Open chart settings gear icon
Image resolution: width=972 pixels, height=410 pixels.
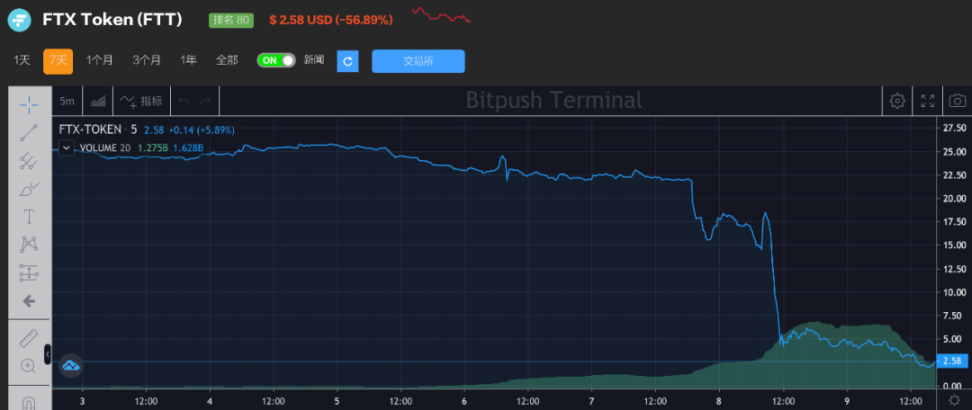point(897,101)
